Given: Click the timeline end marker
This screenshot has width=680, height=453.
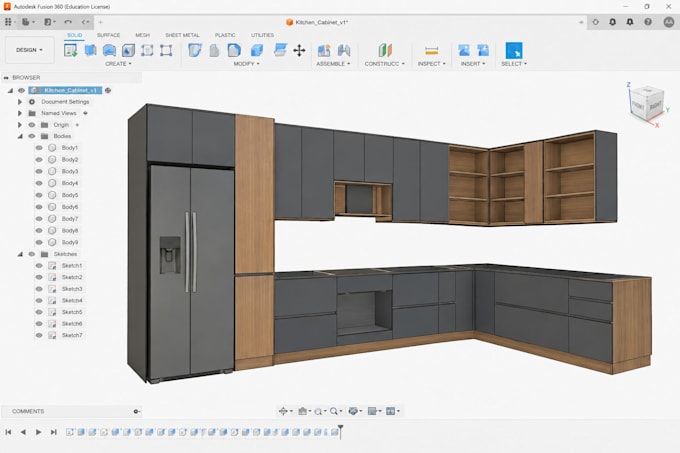Looking at the screenshot, I should pos(341,431).
